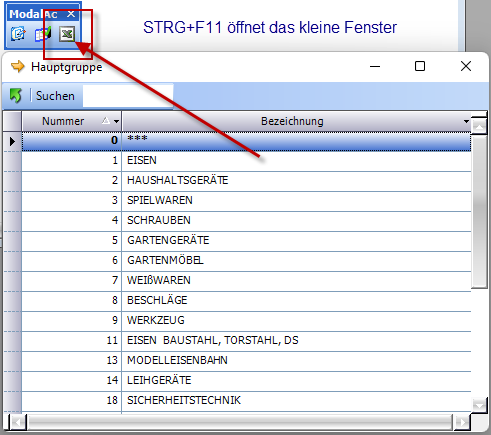This screenshot has width=491, height=435.
Task: Select the SPIELWAREN row
Action: tap(246, 200)
